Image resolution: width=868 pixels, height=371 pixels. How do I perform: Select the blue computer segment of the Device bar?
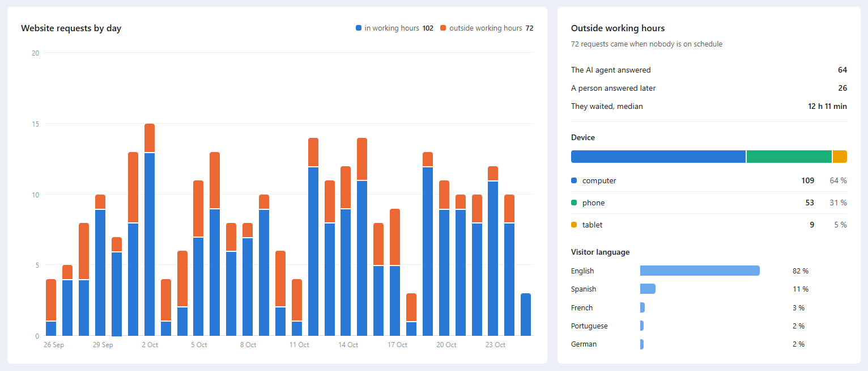click(658, 157)
